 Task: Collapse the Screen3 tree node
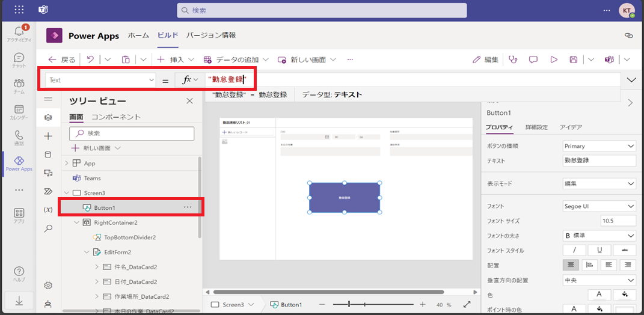coord(67,192)
